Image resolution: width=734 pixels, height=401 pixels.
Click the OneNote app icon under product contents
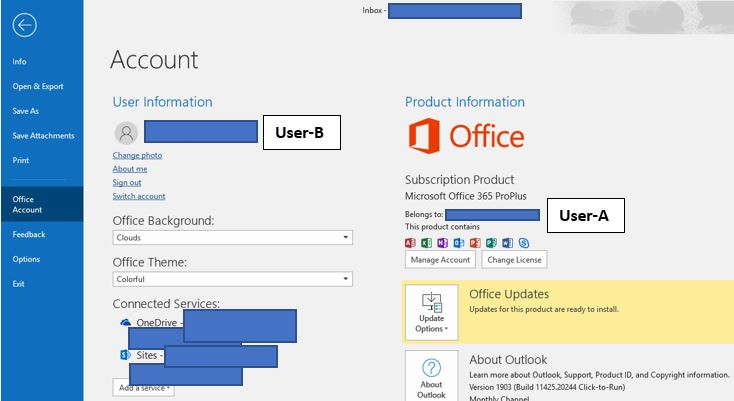442,243
